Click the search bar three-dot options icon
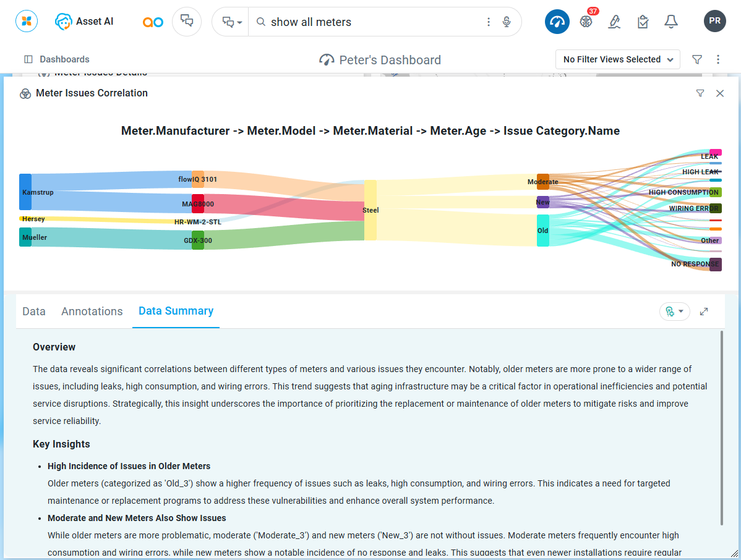The height and width of the screenshot is (560, 741). [x=489, y=22]
